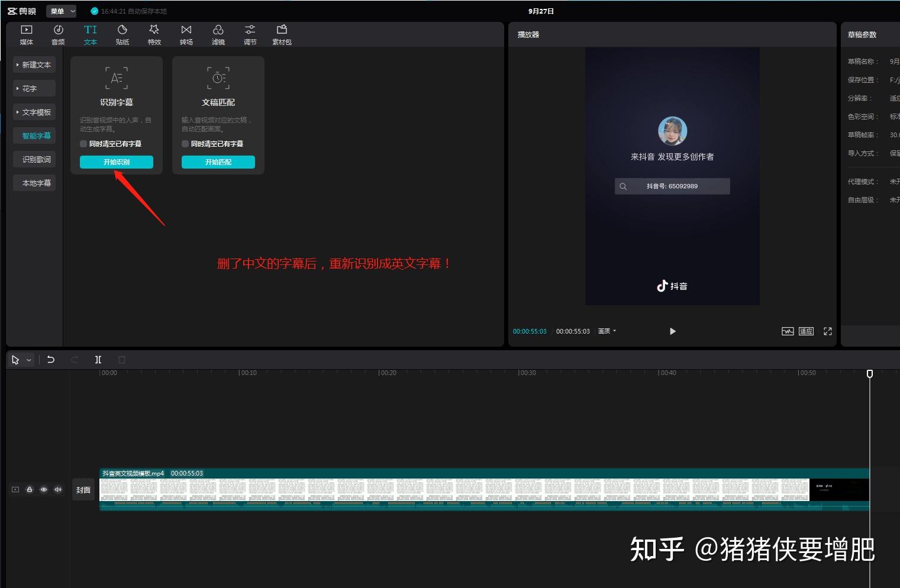900x588 pixels.
Task: Click the 适应 fit button in the player
Action: (x=807, y=331)
